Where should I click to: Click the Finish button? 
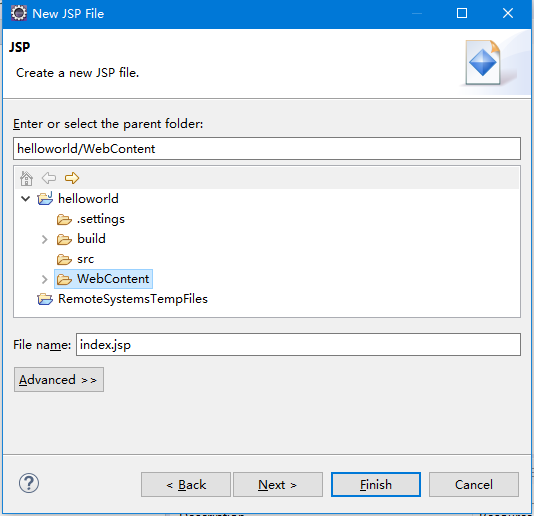tap(376, 485)
